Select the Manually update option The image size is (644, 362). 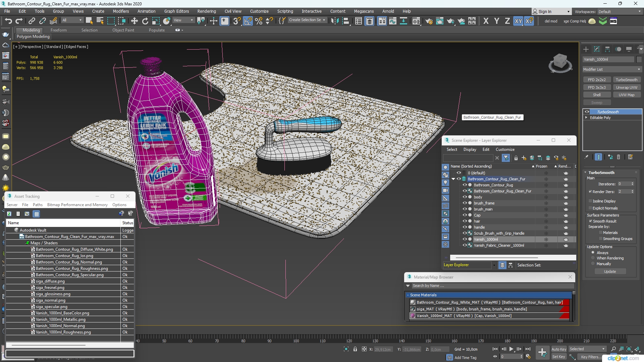(593, 264)
